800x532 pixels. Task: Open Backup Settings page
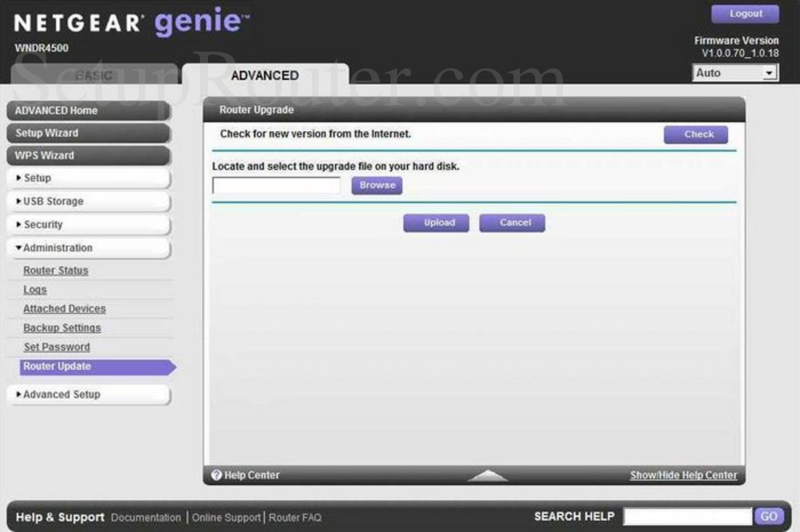click(62, 328)
